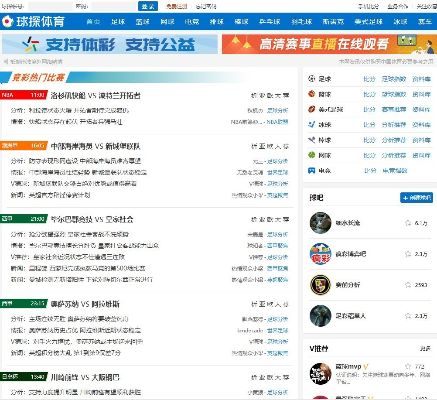Screen dimensions: 437x400
Task: Choose the baseball icon beside 棒球 in sidebar
Action: 311,140
